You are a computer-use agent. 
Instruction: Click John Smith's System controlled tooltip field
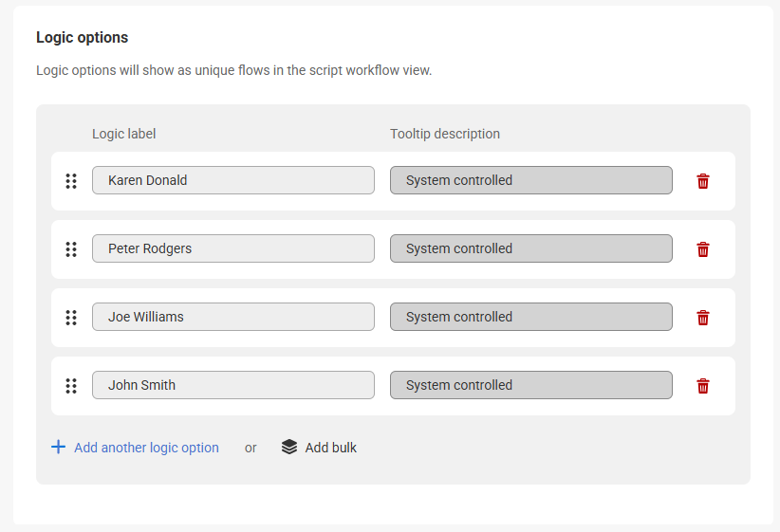pyautogui.click(x=530, y=385)
